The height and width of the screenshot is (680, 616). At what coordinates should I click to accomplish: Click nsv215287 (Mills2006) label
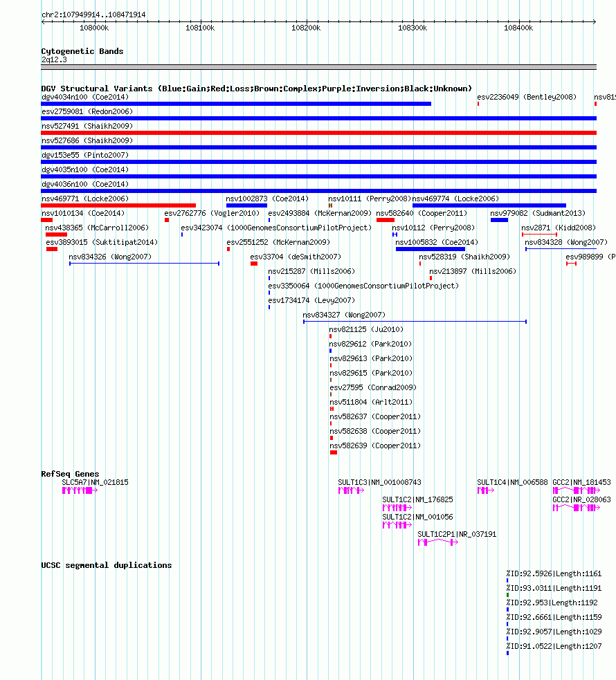(311, 271)
